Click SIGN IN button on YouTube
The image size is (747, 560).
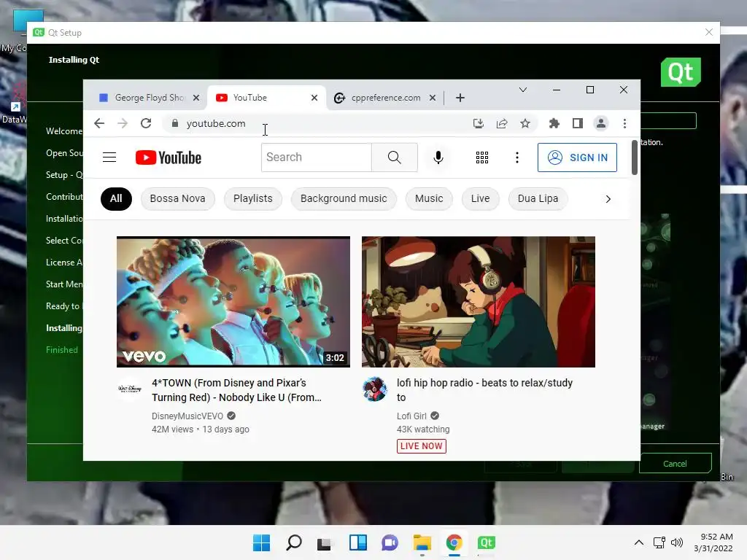pyautogui.click(x=577, y=157)
